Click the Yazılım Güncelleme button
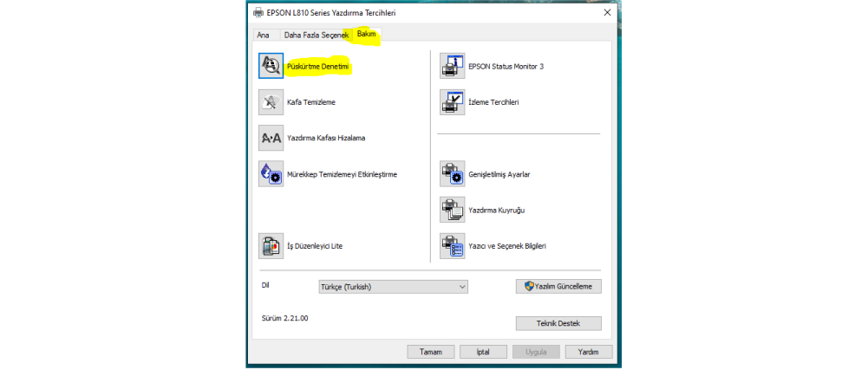Screen dimensions: 868x370 (x=558, y=287)
